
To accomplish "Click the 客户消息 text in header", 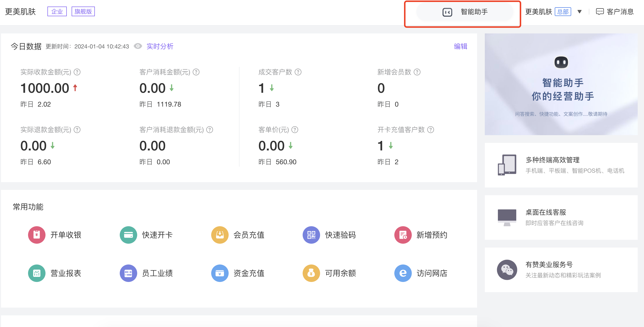I will tap(620, 12).
